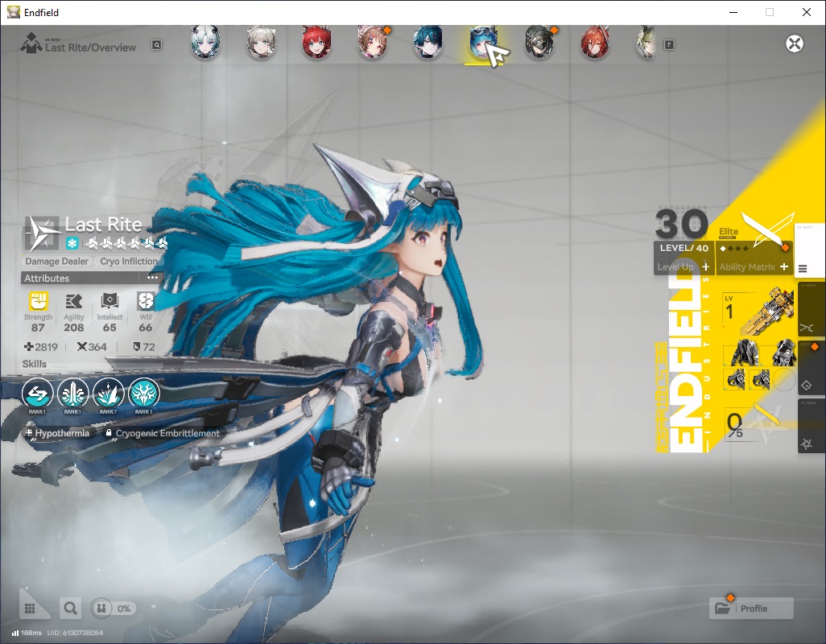Open the fourth skill frost-crest icon
The image size is (826, 644).
click(144, 394)
